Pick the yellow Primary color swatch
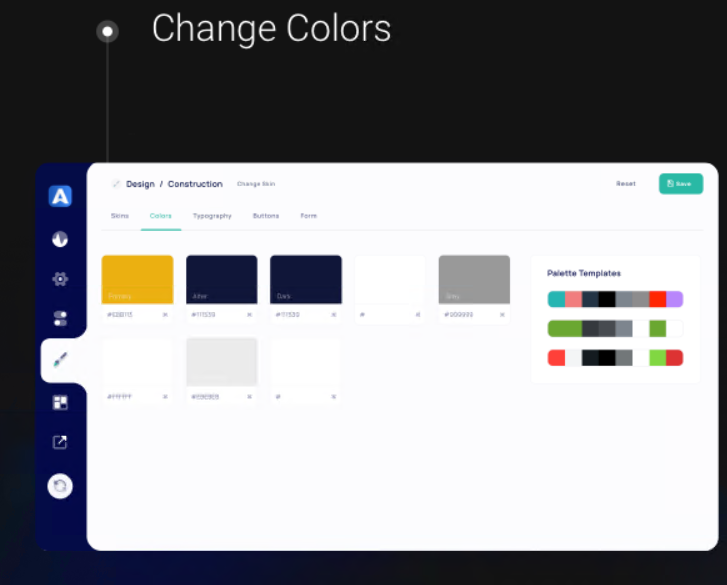The width and height of the screenshot is (727, 585). pyautogui.click(x=137, y=280)
